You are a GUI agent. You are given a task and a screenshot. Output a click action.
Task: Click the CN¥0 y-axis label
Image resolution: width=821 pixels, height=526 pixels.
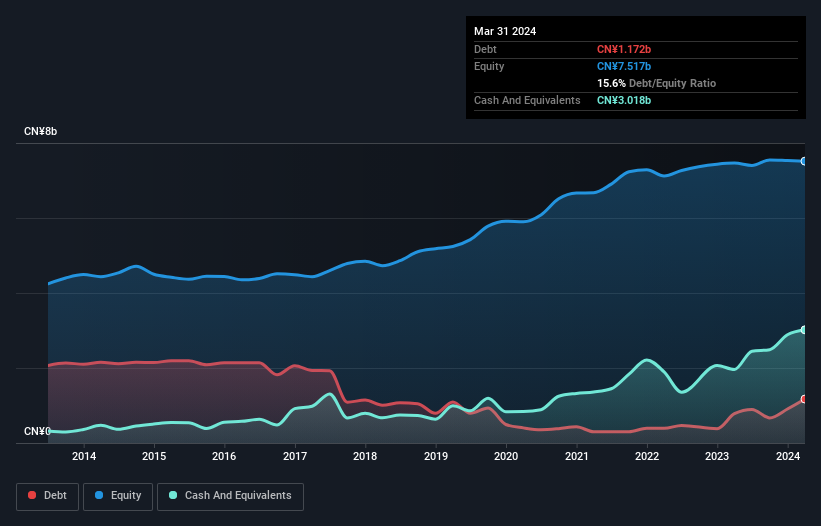37,431
